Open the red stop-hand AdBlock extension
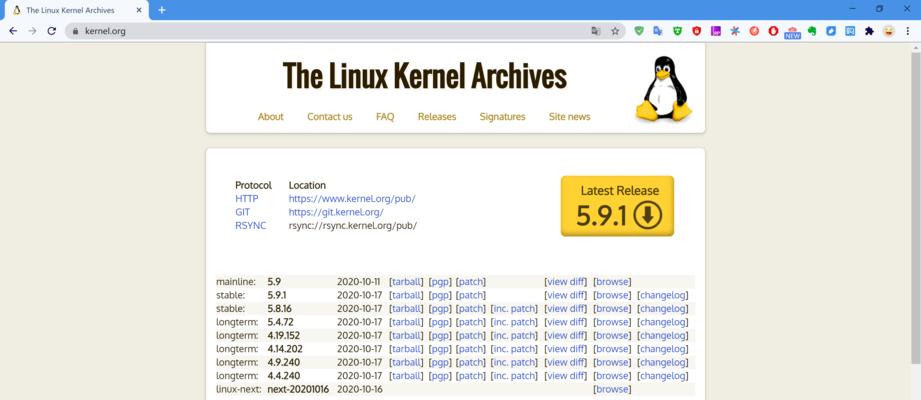Viewport: 921px width, 400px height. coord(774,31)
